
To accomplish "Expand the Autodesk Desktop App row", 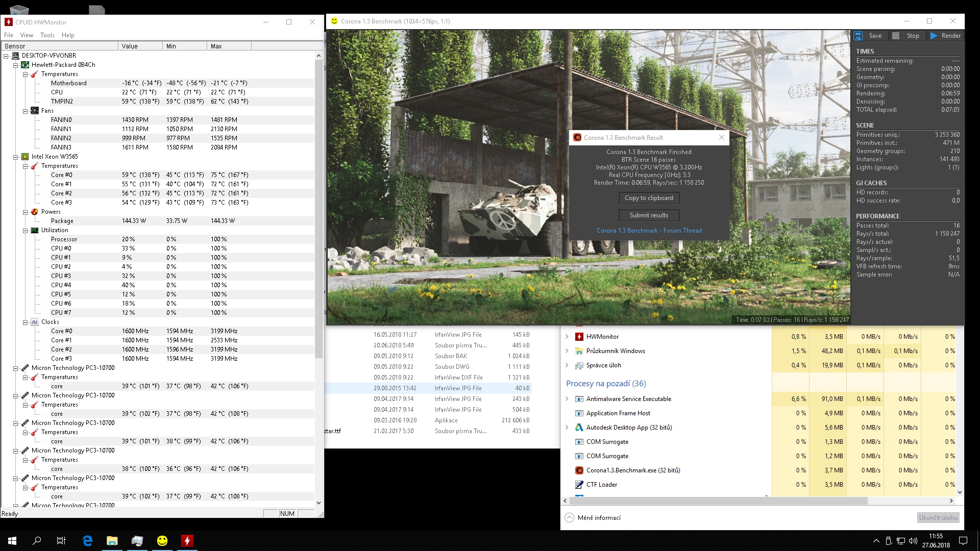I will coord(567,428).
